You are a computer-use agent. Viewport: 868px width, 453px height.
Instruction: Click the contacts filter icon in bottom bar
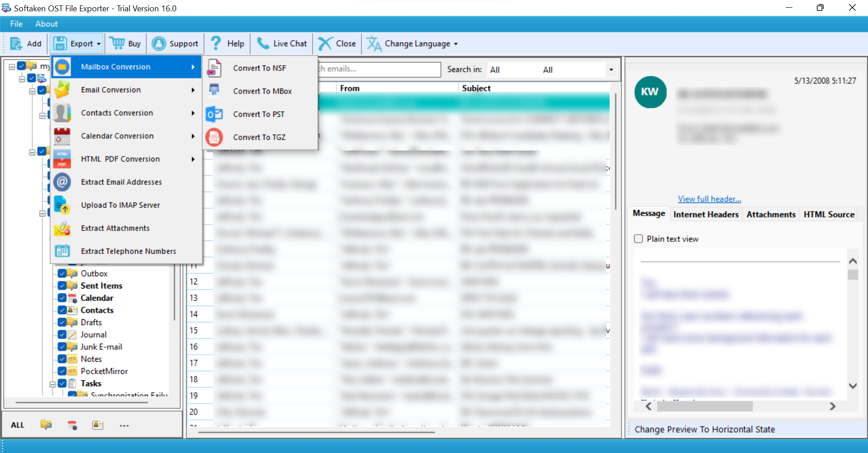(98, 425)
